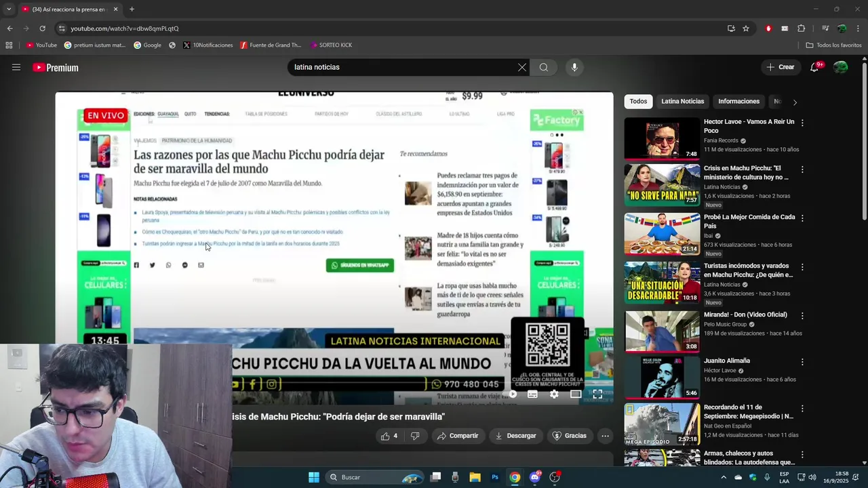Image resolution: width=868 pixels, height=488 pixels.
Task: Open video player settings gear
Action: point(554,394)
